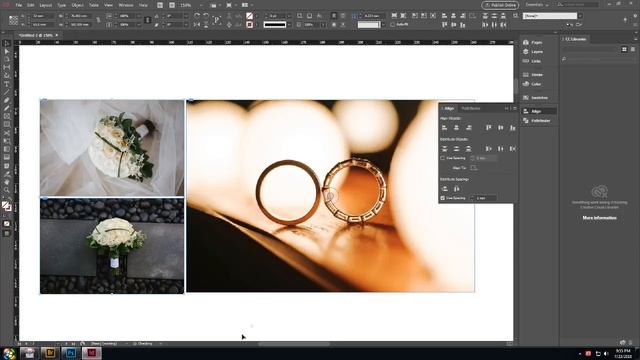Toggle the Auto-Fit checkbox
The height and width of the screenshot is (360, 640).
coord(392,25)
